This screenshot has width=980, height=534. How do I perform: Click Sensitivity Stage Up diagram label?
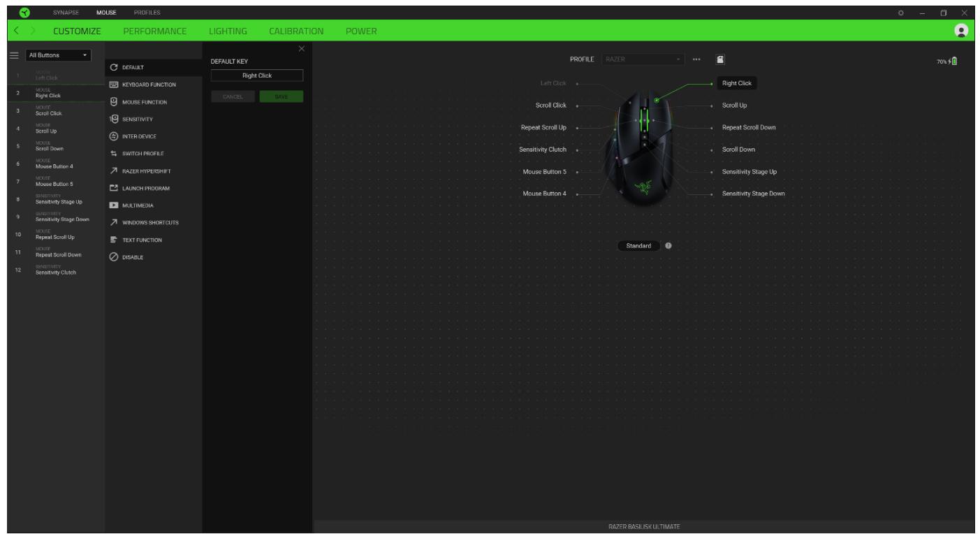[x=749, y=171]
